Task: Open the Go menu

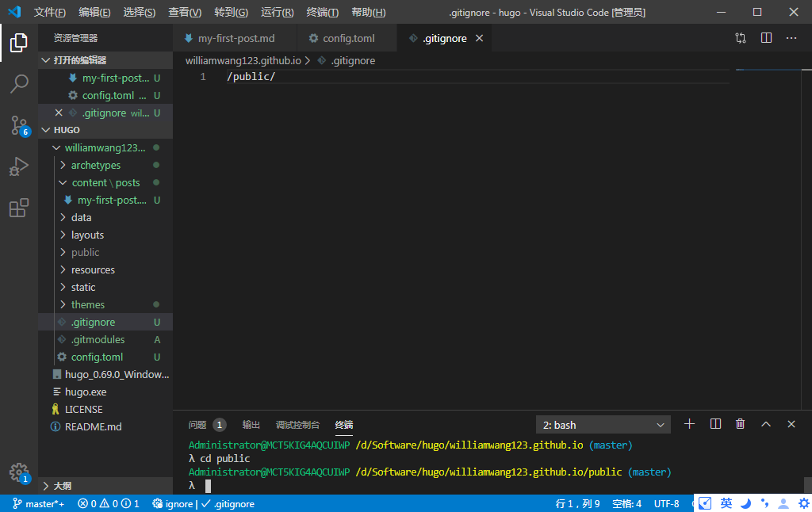Action: (x=231, y=12)
